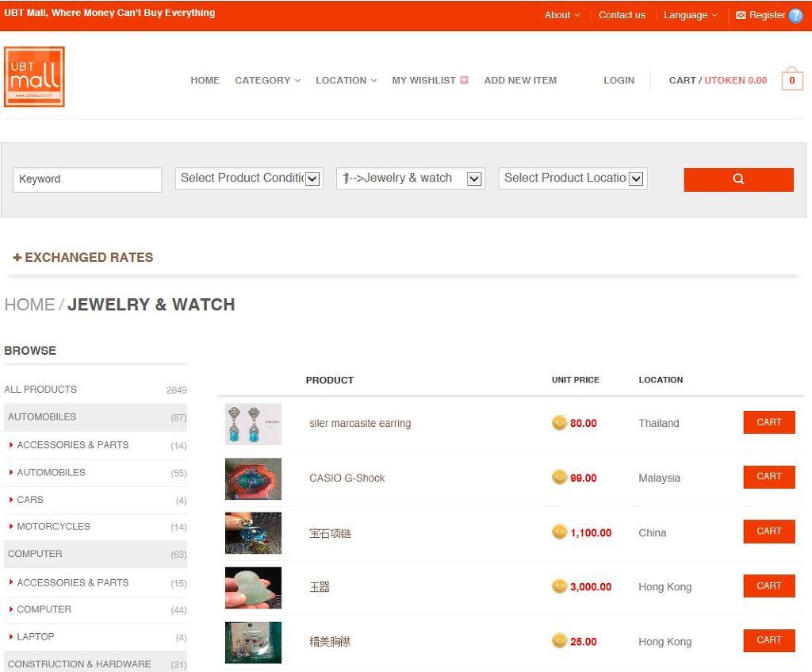
Task: Click the blue help question mark icon
Action: point(795,15)
